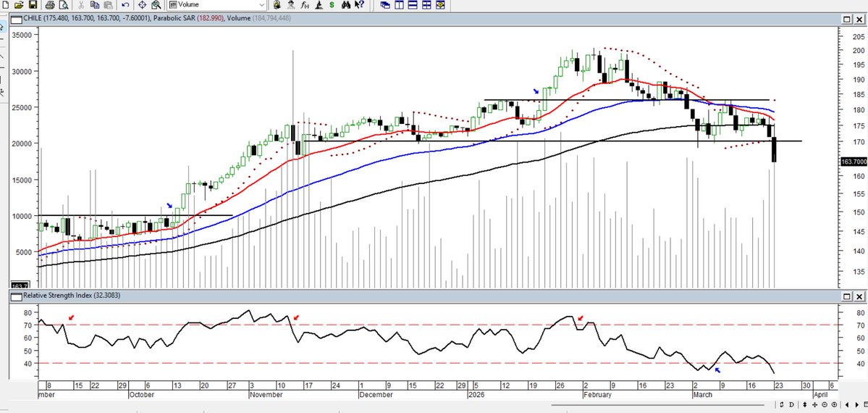Click the D periodicity button at bottom
The height and width of the screenshot is (413, 868).
point(791,405)
